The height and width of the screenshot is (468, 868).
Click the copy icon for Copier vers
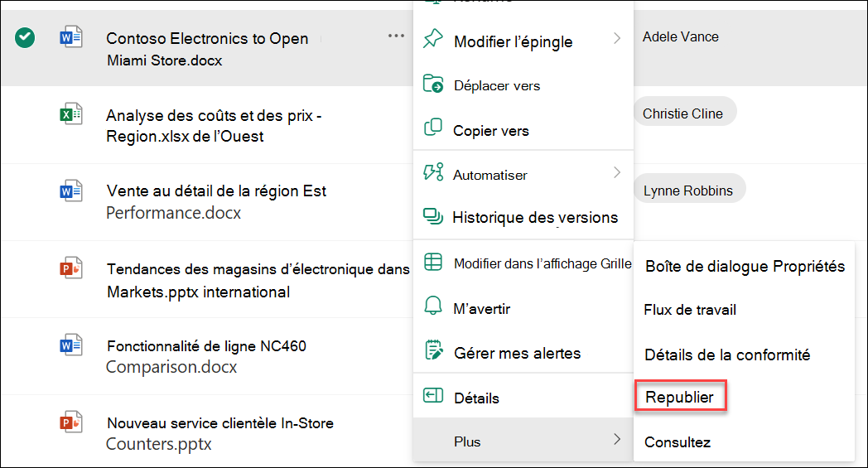(x=433, y=128)
